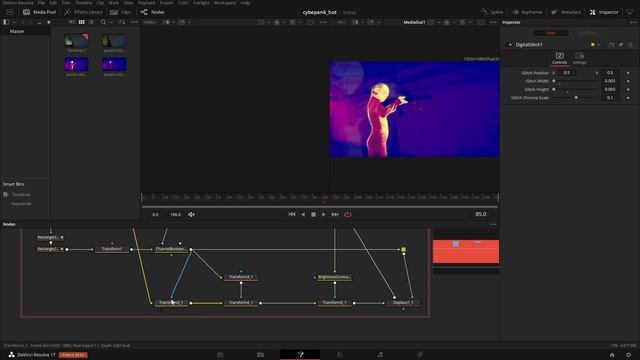Toggle keyframe for Glitch Width
The height and width of the screenshot is (360, 640).
point(628,81)
